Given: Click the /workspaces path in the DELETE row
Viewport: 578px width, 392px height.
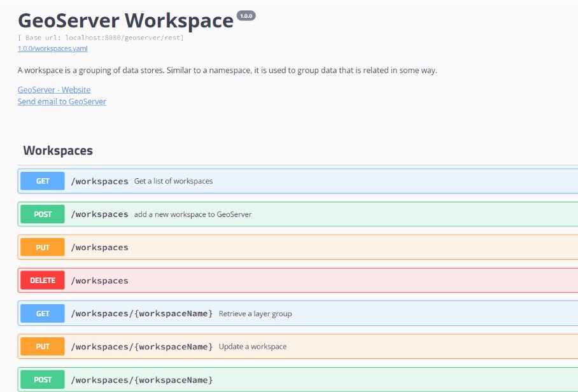Looking at the screenshot, I should [99, 281].
